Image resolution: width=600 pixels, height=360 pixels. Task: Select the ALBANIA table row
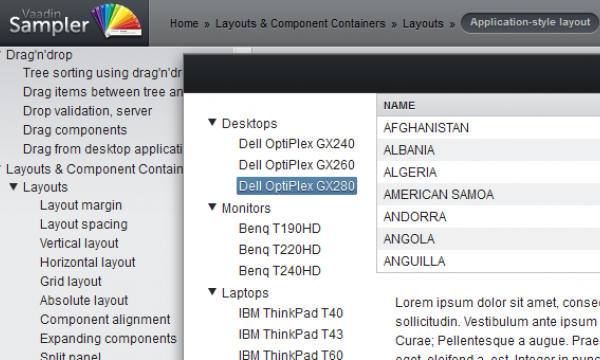(488, 150)
